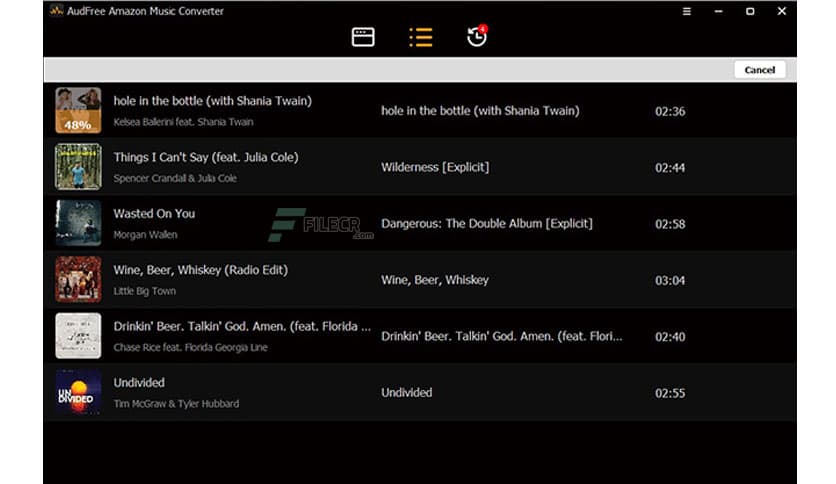Select Wasted On You album cover
836x484 pixels.
coord(78,223)
